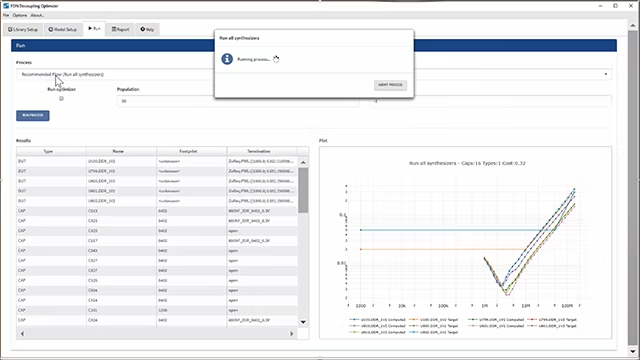Open the Library Setup tab
This screenshot has width=640, height=360.
pyautogui.click(x=23, y=29)
